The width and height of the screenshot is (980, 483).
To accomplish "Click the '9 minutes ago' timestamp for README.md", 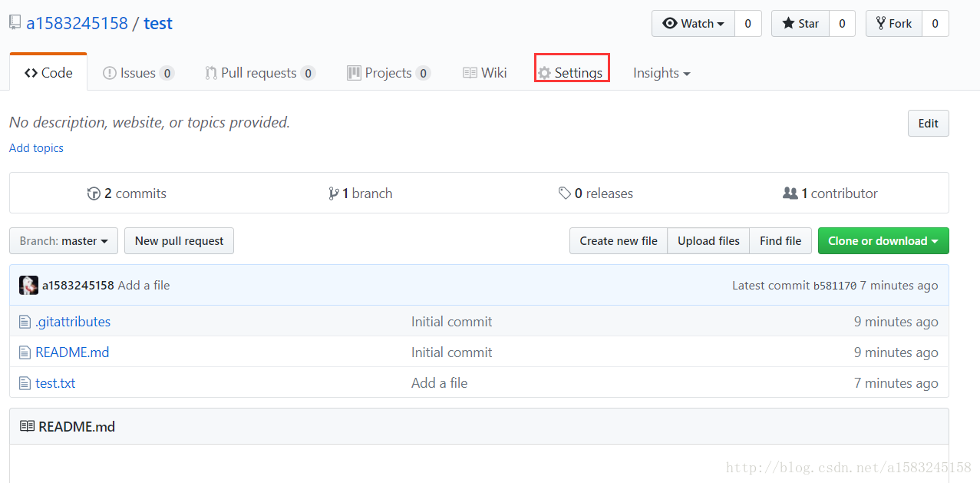I will tap(896, 352).
